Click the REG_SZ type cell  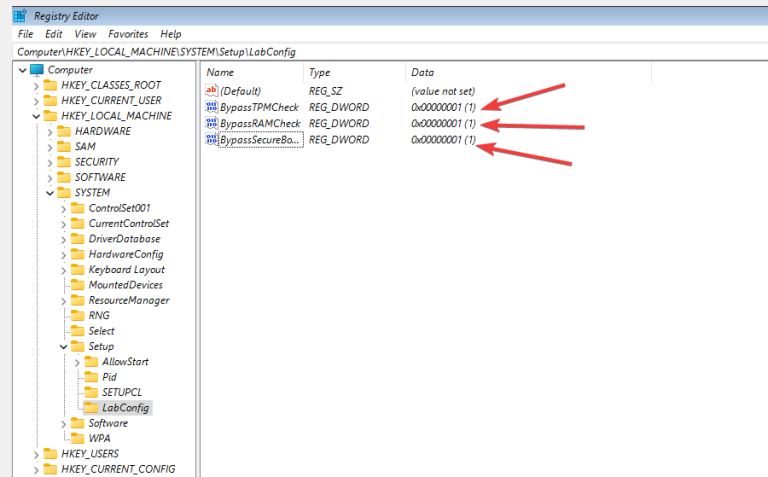[x=325, y=91]
